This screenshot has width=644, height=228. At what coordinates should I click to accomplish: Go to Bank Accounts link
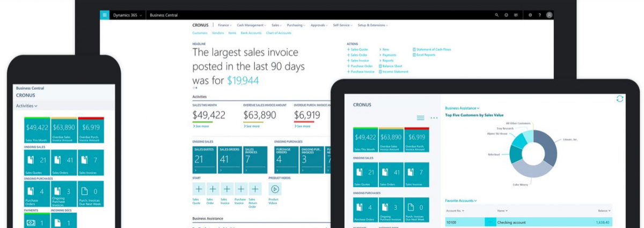click(x=251, y=33)
